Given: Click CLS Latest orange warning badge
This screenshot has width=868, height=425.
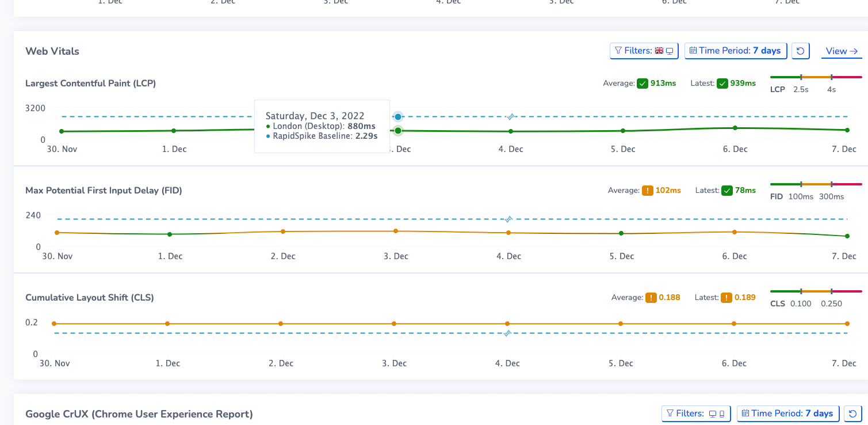Looking at the screenshot, I should tap(727, 298).
